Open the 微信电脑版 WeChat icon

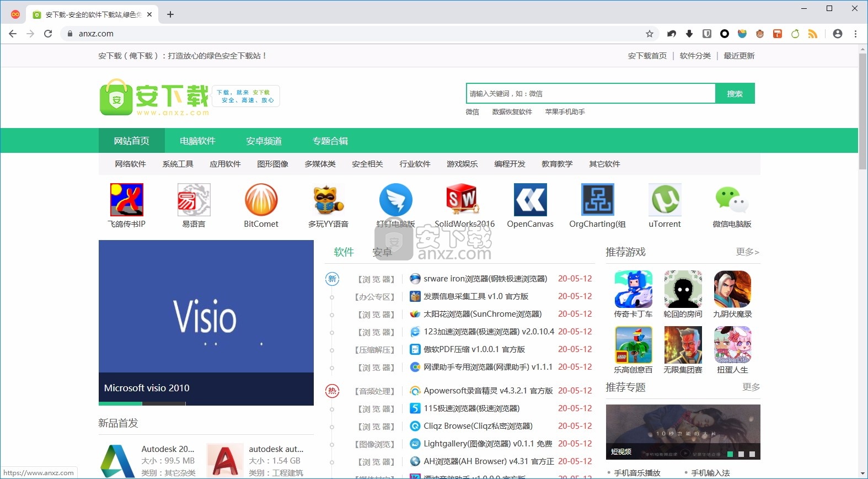coord(732,200)
